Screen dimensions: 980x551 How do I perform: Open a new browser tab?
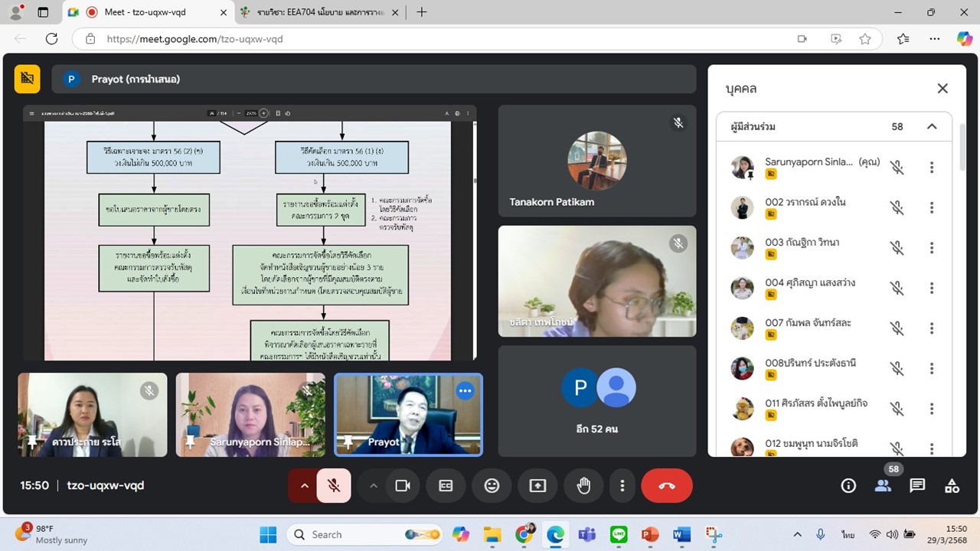click(x=422, y=12)
